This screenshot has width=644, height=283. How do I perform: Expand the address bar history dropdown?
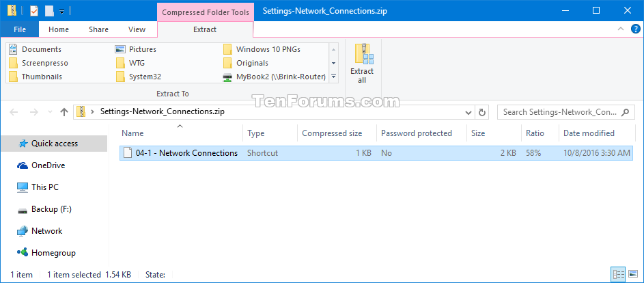(468, 112)
